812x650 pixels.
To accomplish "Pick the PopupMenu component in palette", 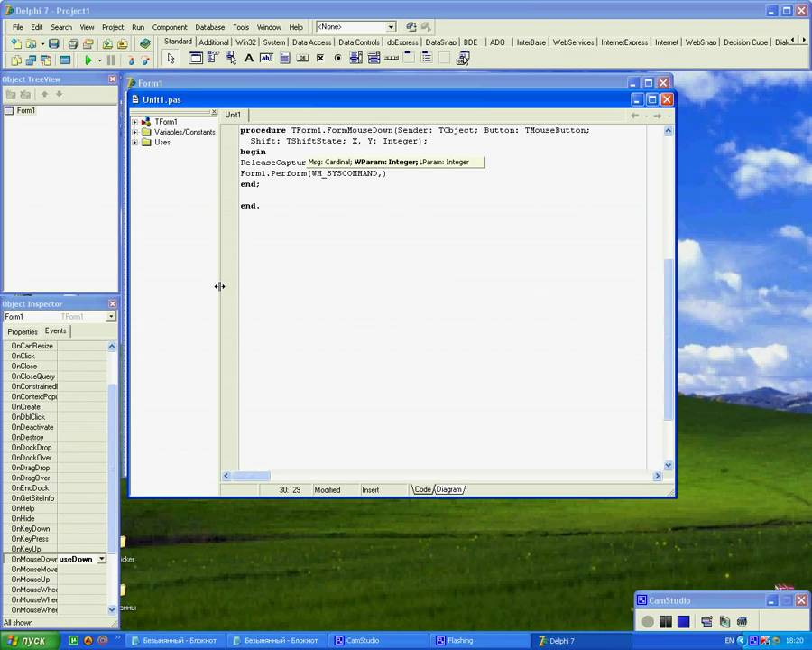I will 231,58.
